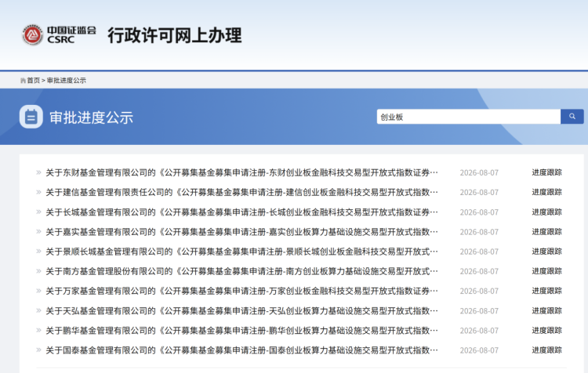Click 进度跟踪 for the 国泰基金 row
Screen dimensions: 588x373
[x=546, y=350]
